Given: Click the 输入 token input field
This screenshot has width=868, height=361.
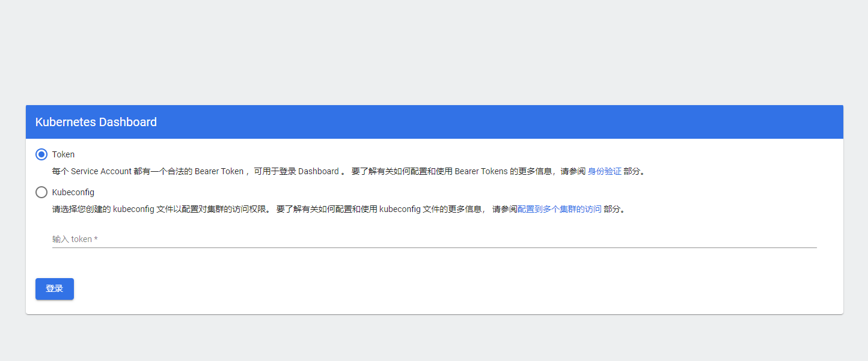Looking at the screenshot, I should 434,239.
